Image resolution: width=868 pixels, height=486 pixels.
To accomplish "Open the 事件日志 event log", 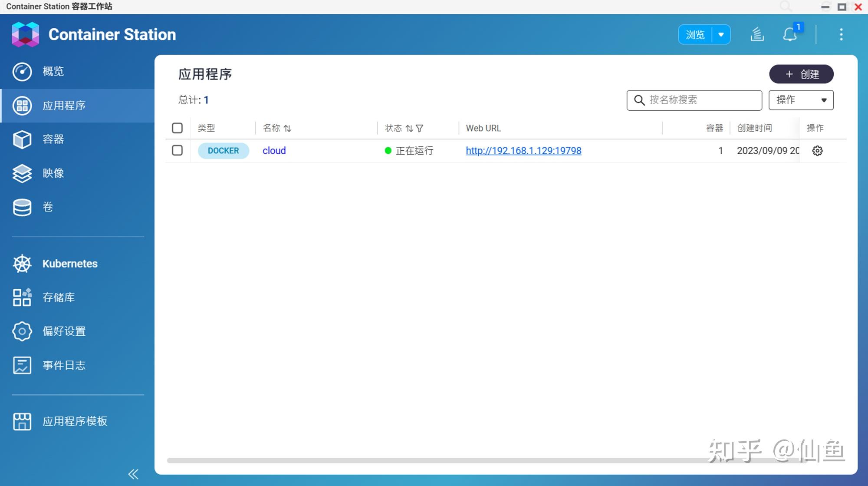I will coord(64,365).
